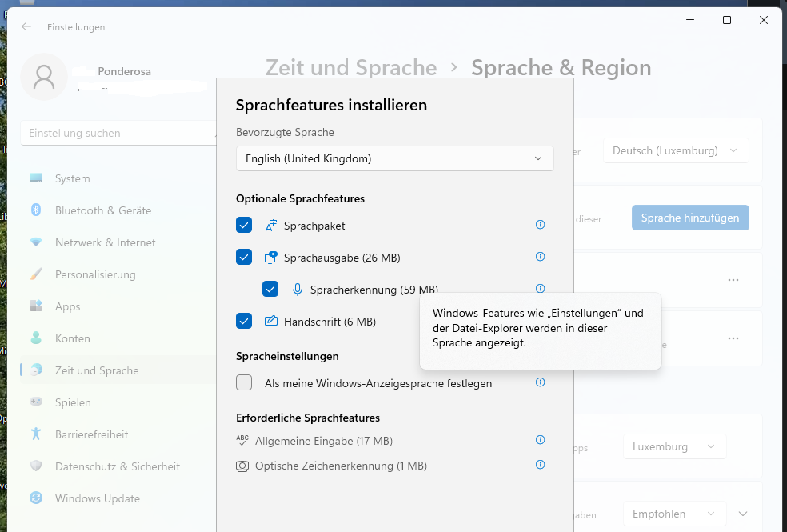The width and height of the screenshot is (787, 532).
Task: Open the Bevorzugte Sprache dropdown
Action: click(394, 158)
